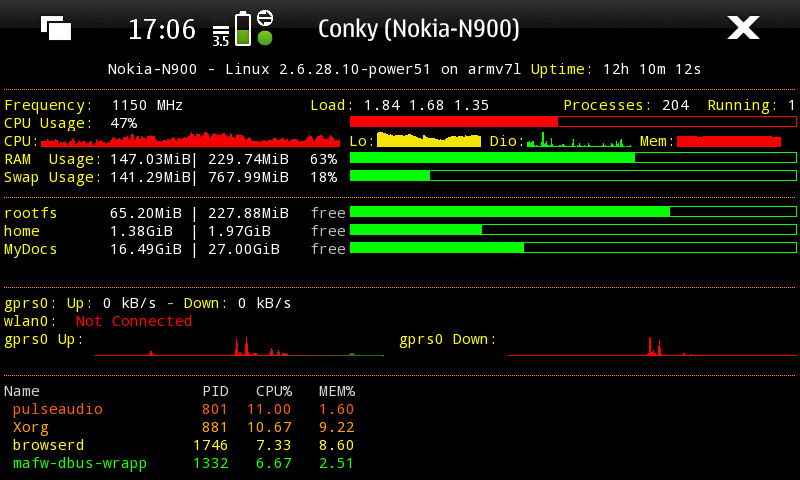Click the rootfs free space bar
This screenshot has width=800, height=480.
click(573, 212)
